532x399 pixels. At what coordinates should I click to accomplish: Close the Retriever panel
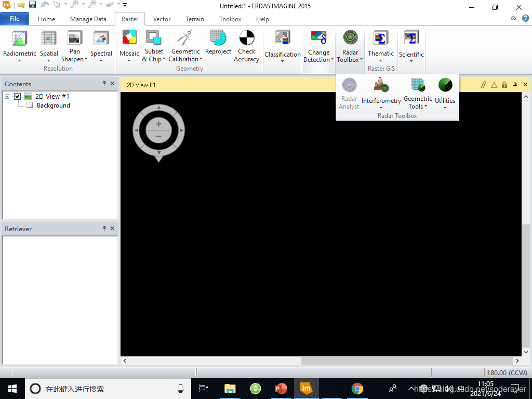point(112,229)
